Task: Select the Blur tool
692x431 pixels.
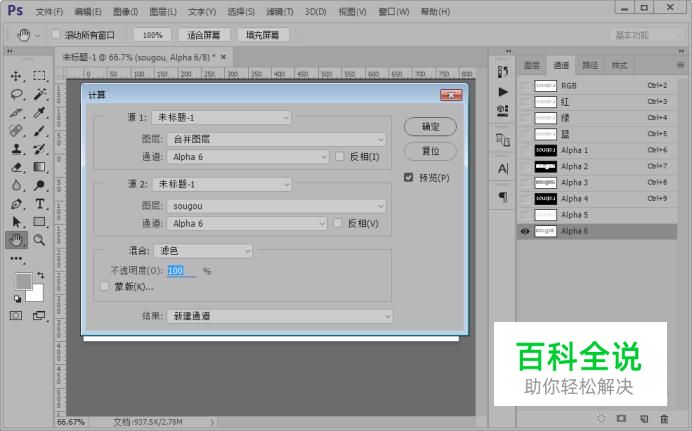Action: (x=16, y=185)
